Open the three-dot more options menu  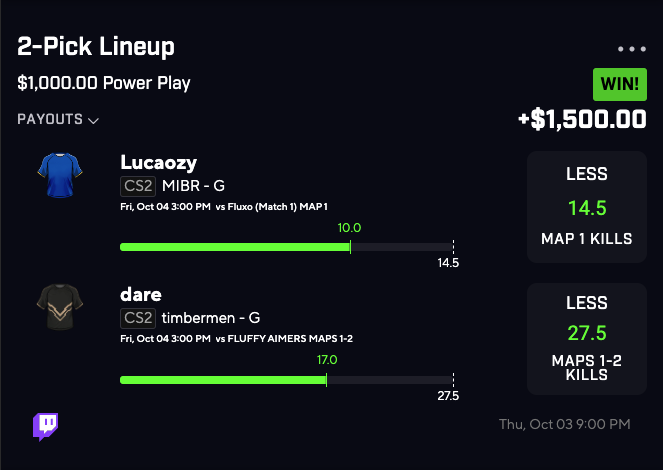point(632,49)
